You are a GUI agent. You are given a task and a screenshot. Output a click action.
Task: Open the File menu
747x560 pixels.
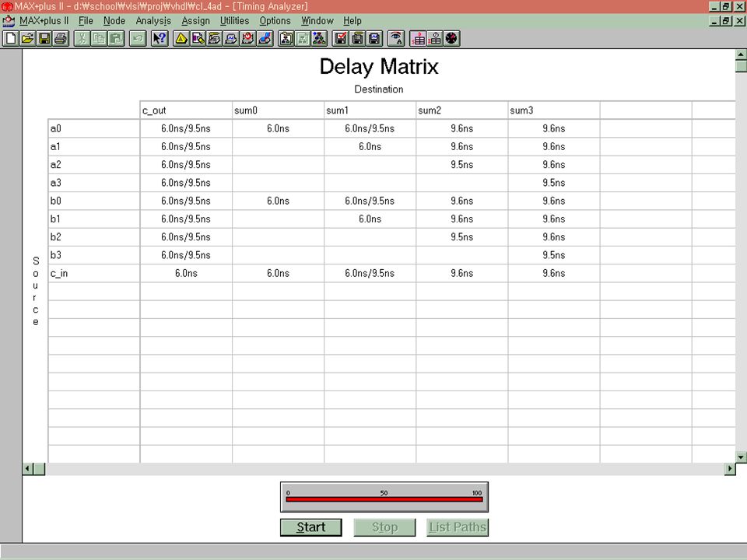pyautogui.click(x=86, y=21)
